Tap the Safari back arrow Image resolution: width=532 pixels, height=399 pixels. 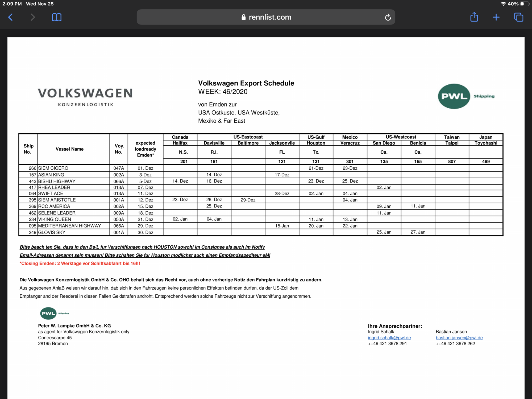pos(11,17)
